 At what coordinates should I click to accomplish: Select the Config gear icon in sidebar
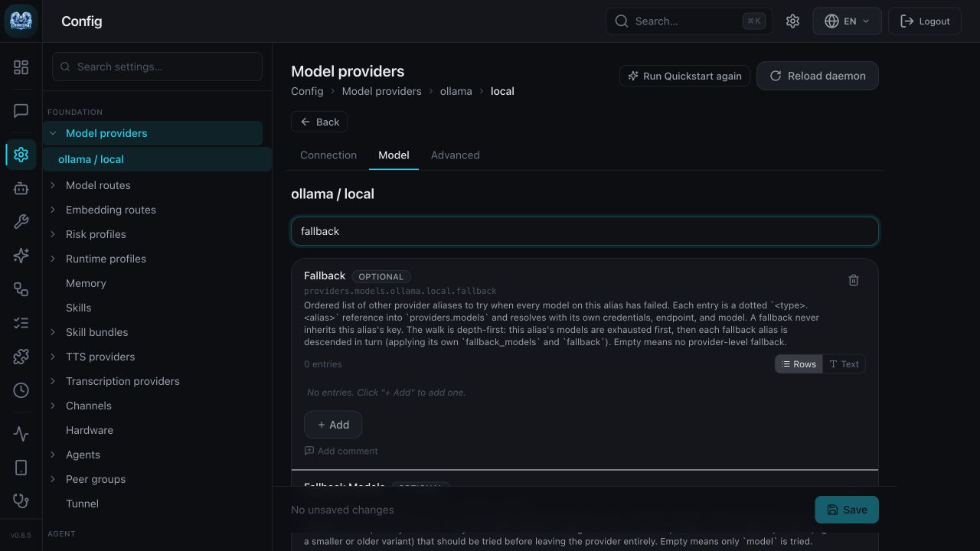tap(21, 155)
